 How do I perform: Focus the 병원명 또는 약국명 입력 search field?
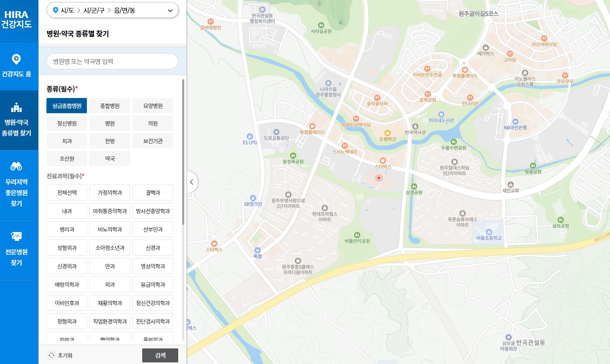pos(113,61)
